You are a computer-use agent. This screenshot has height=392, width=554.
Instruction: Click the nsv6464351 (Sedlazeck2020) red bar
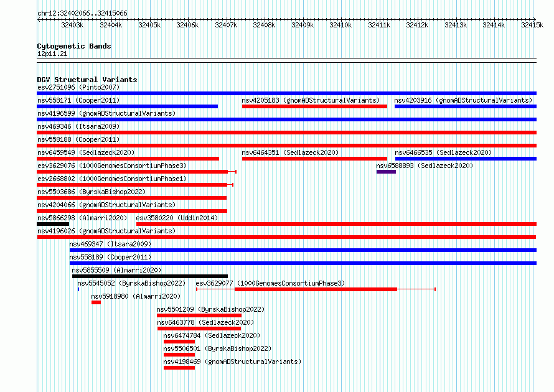click(x=314, y=159)
